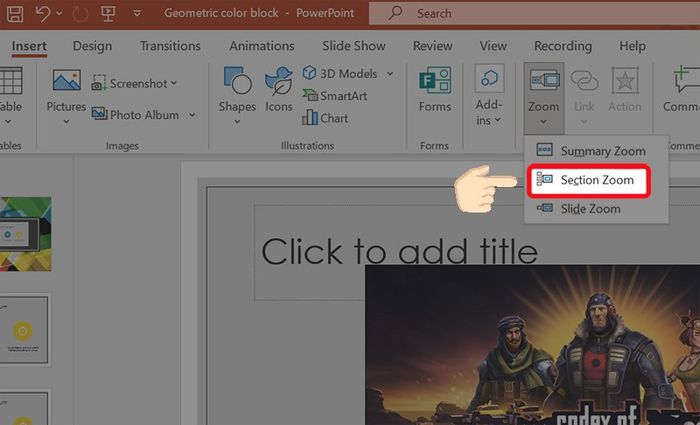Select the Shapes gallery icon

click(238, 80)
